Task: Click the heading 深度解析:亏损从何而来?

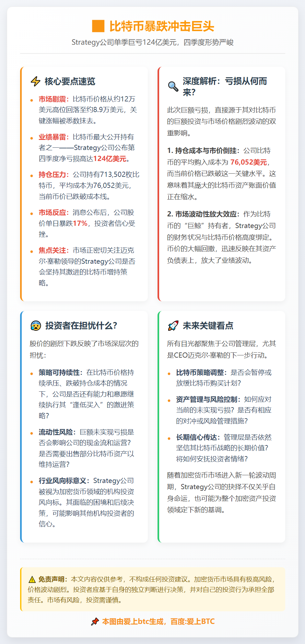Action: tap(225, 86)
